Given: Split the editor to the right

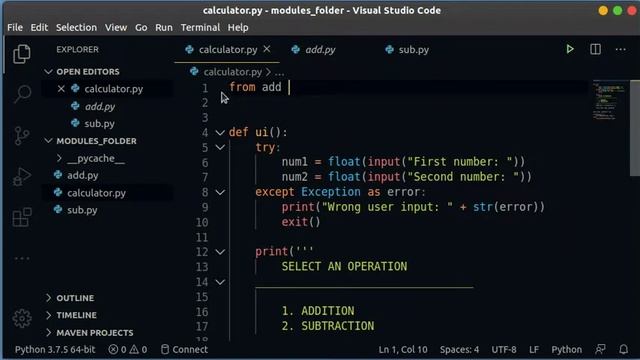Looking at the screenshot, I should [x=596, y=49].
